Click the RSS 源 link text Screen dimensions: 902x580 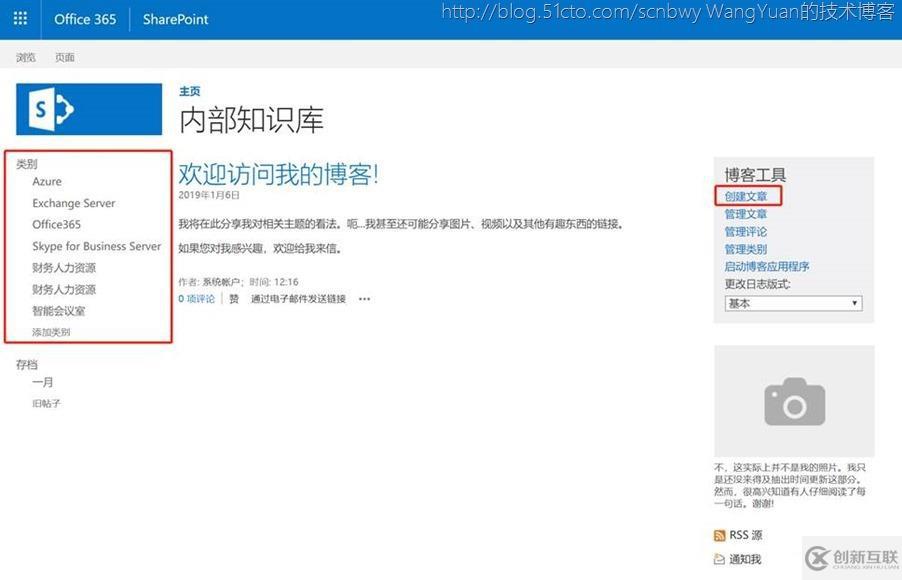pos(746,535)
